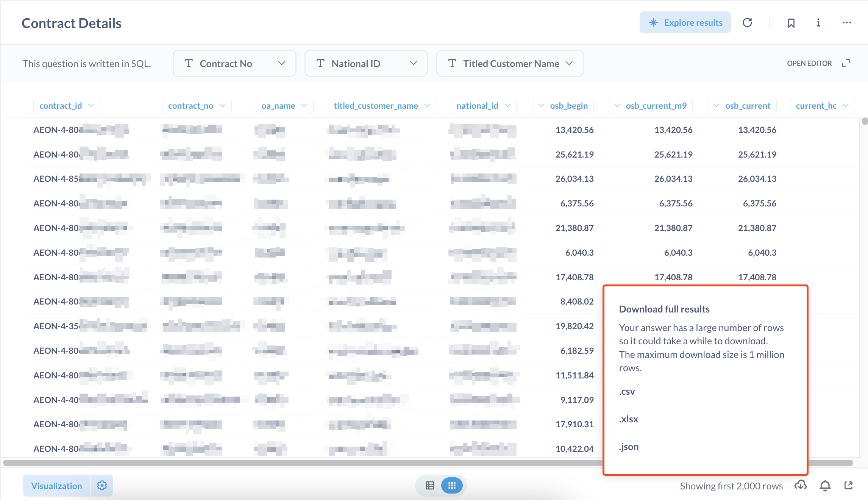Click the download results cloud icon
Screen dimensions: 868x500
[x=800, y=485]
